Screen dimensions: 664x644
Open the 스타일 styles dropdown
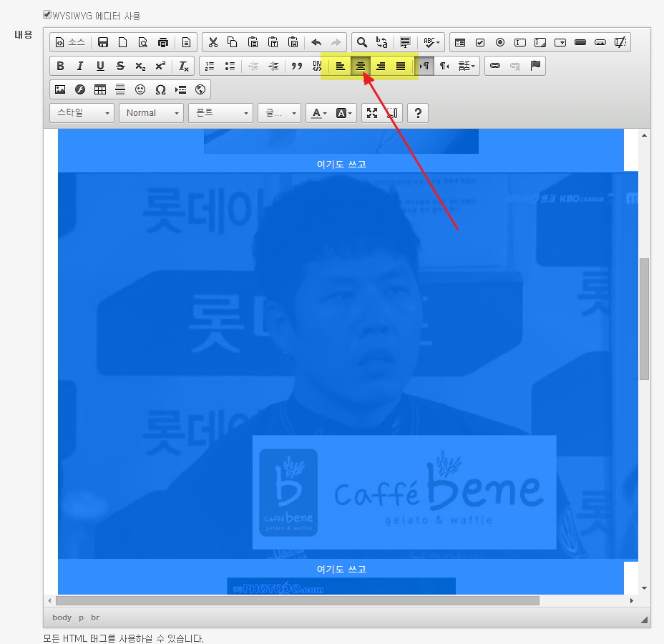tap(82, 113)
